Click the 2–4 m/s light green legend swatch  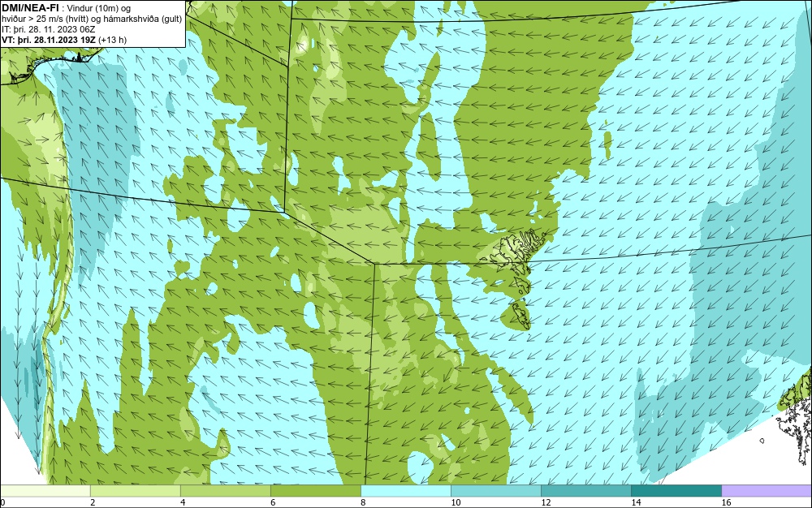[x=135, y=490]
